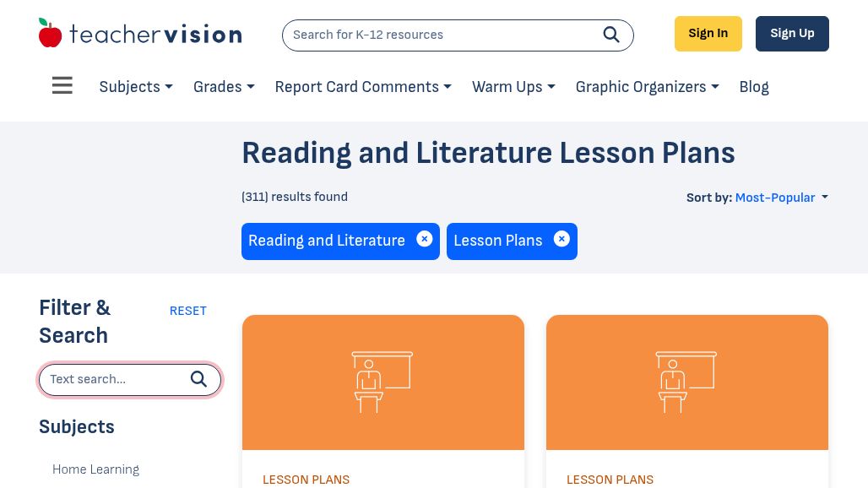Open the hamburger menu icon

[x=62, y=85]
